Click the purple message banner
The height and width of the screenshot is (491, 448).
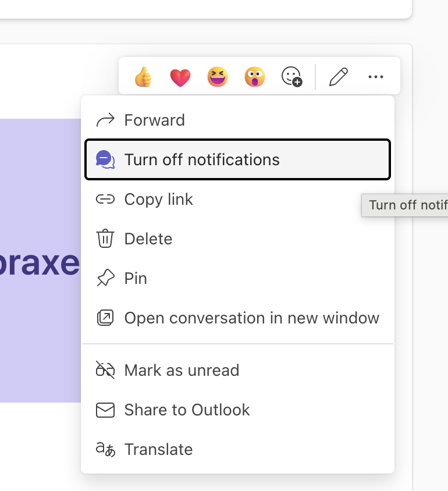point(40,261)
